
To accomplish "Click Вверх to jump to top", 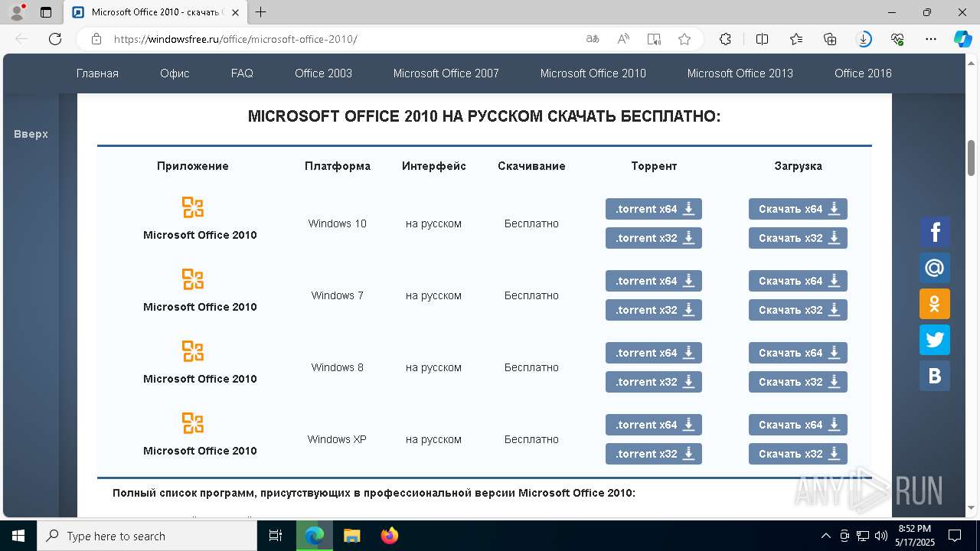I will coord(31,134).
